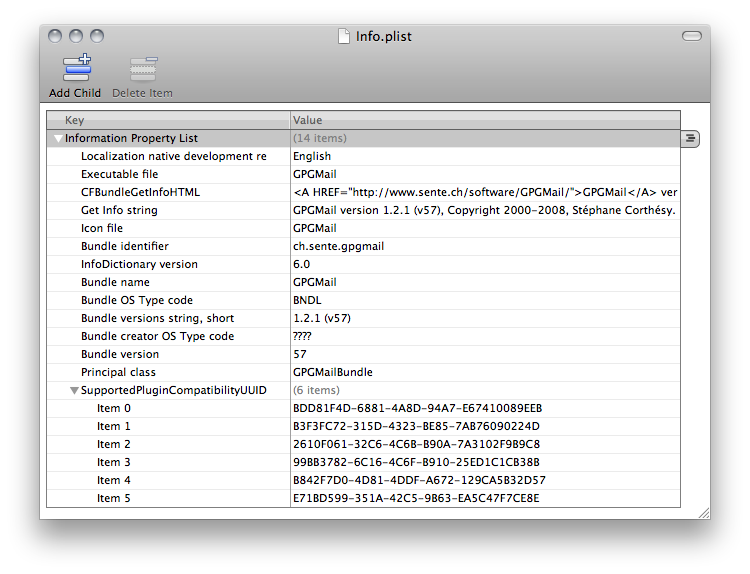
Task: Click the (14 items) value text
Action: [320, 138]
